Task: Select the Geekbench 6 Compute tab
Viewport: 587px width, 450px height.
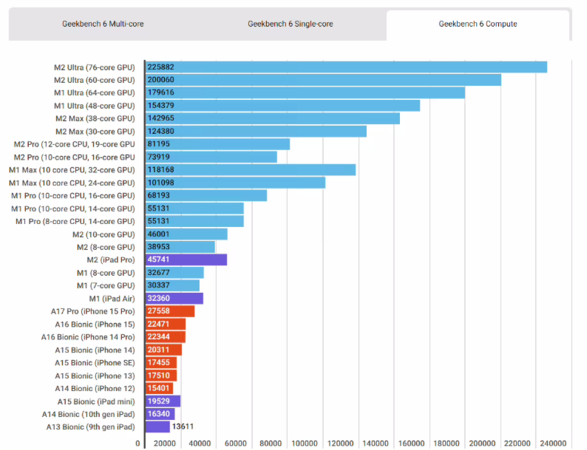Action: [x=478, y=24]
